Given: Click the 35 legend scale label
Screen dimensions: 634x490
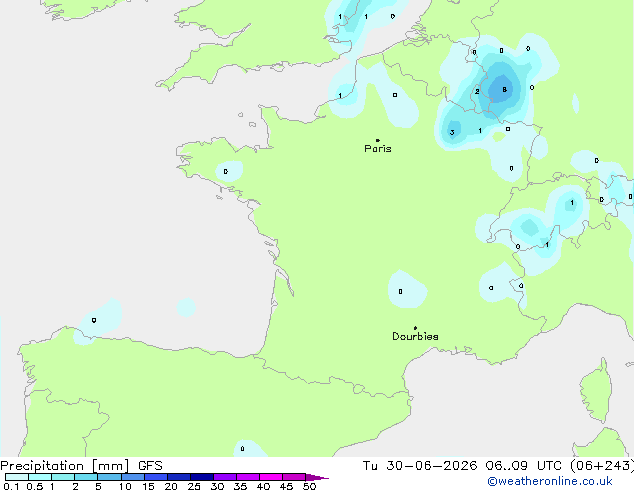Looking at the screenshot, I should pos(240,486).
